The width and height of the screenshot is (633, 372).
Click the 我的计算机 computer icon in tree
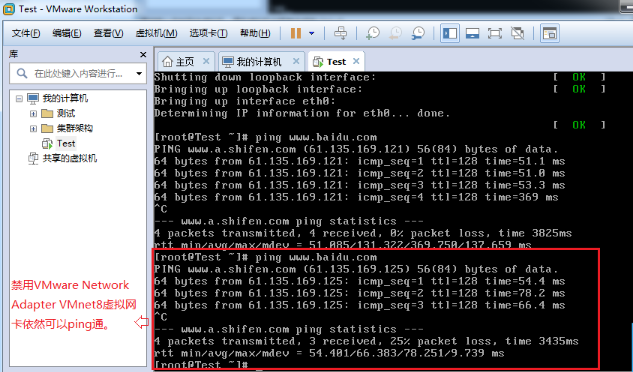33,98
